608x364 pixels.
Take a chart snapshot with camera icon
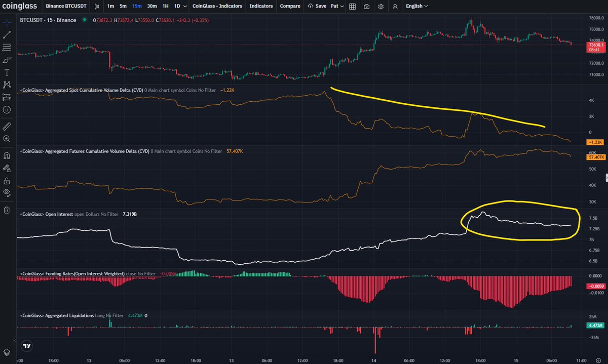[x=366, y=6]
